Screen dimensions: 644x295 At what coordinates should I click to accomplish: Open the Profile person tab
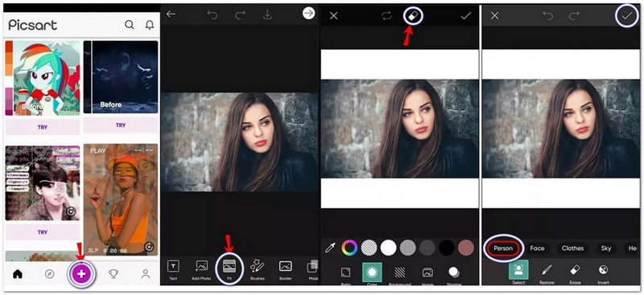pos(146,274)
